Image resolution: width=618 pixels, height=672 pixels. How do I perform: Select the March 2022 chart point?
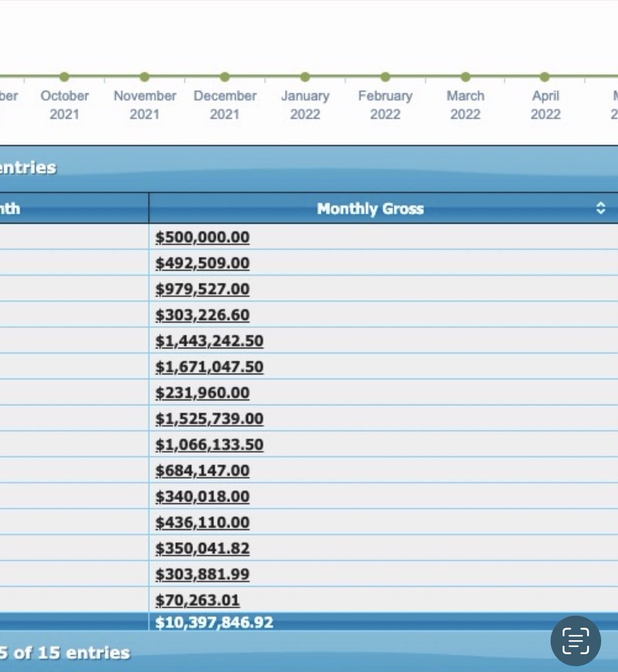tap(465, 76)
